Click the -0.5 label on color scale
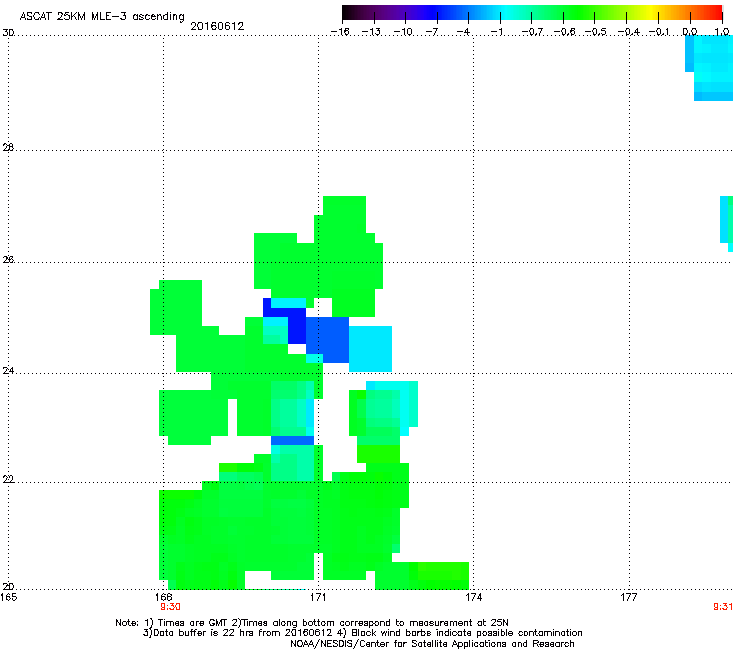 [x=596, y=32]
